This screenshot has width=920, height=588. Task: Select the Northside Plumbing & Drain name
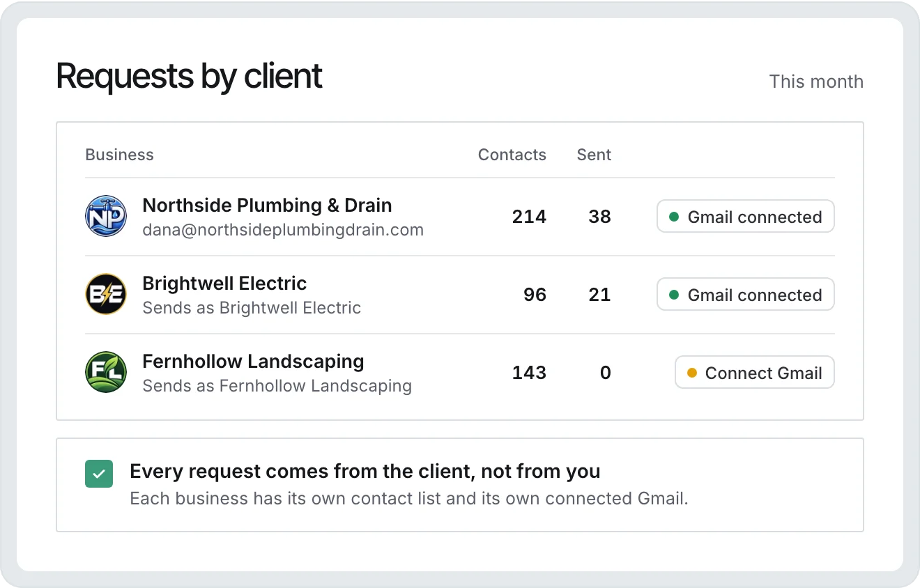click(x=267, y=206)
